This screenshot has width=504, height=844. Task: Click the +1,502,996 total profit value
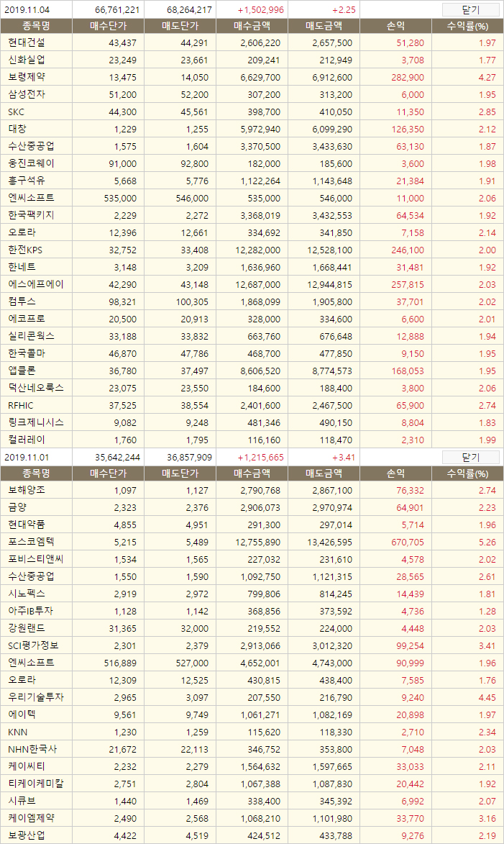261,9
